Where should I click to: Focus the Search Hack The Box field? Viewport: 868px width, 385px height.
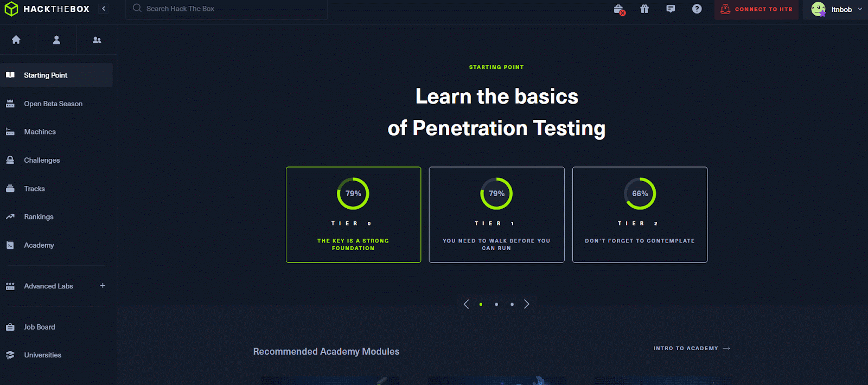pos(227,9)
